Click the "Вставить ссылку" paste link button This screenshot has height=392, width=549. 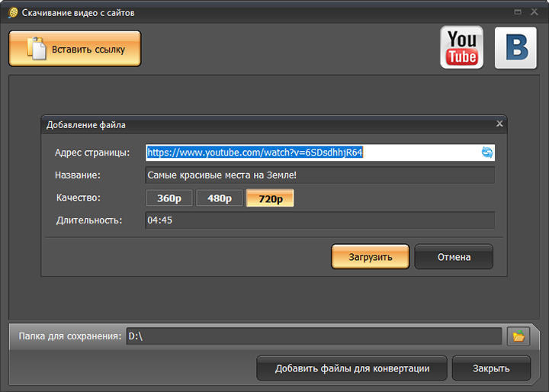click(75, 48)
